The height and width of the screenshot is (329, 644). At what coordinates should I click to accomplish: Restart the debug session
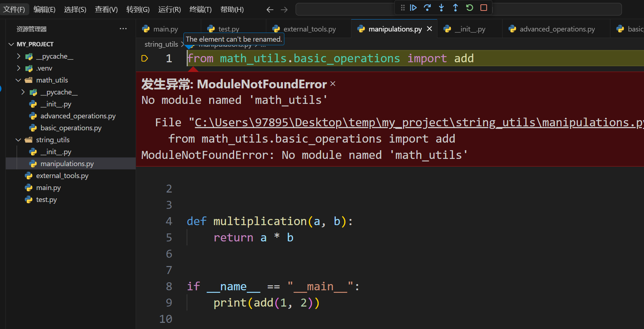(x=470, y=8)
